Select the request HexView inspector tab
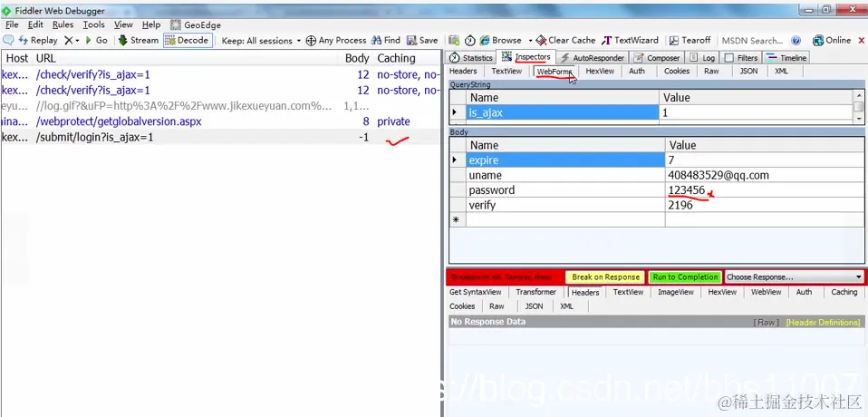 (600, 71)
